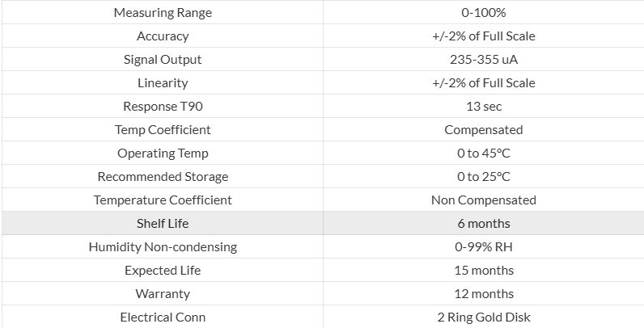This screenshot has height=328, width=644.
Task: Click the Measuring Range label cell
Action: (x=163, y=13)
